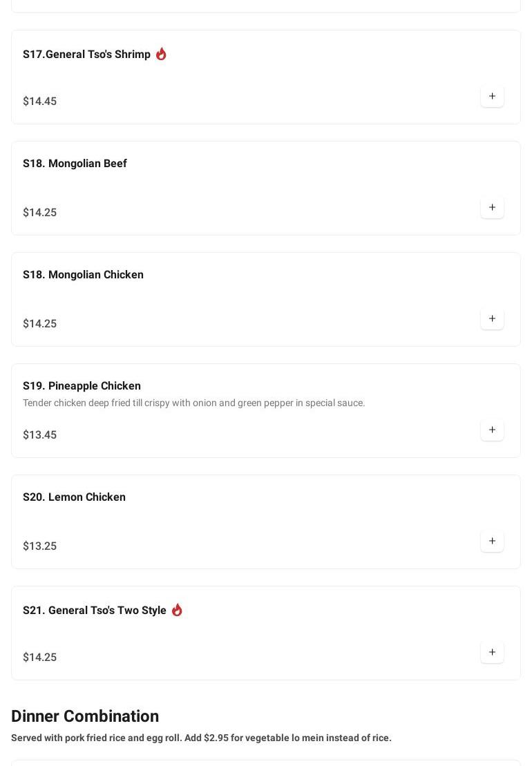Click the $14.45 General Tso's Shrimp price
532x766 pixels.
[39, 102]
